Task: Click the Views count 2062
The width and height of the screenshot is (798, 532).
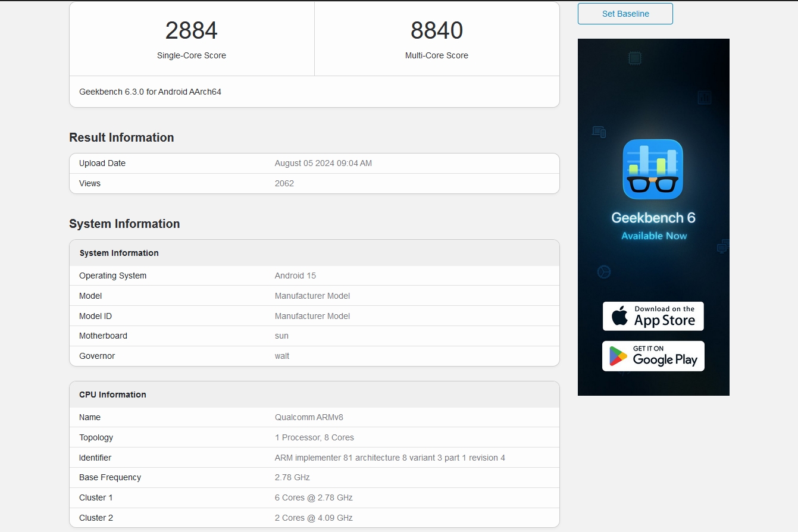Action: tap(284, 183)
